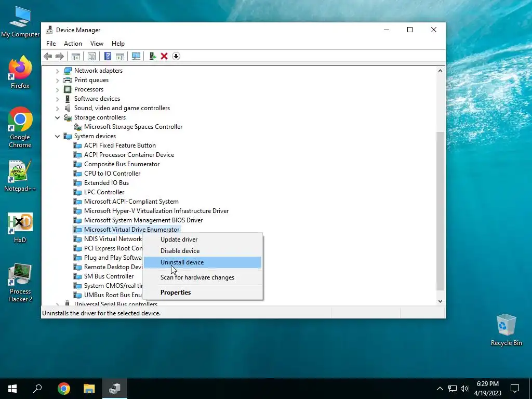This screenshot has width=532, height=399.
Task: Open the Action menu
Action: 73,44
